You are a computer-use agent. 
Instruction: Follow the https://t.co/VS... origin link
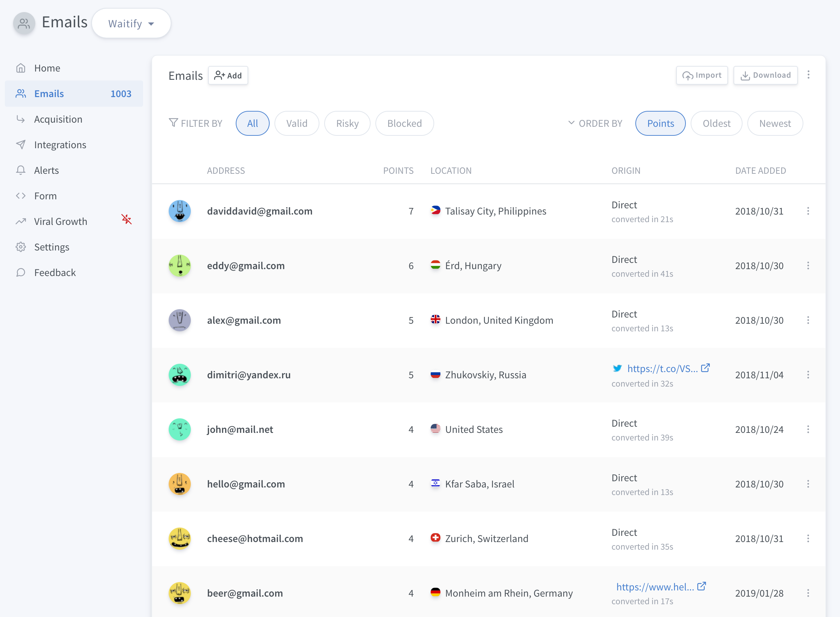pyautogui.click(x=663, y=368)
